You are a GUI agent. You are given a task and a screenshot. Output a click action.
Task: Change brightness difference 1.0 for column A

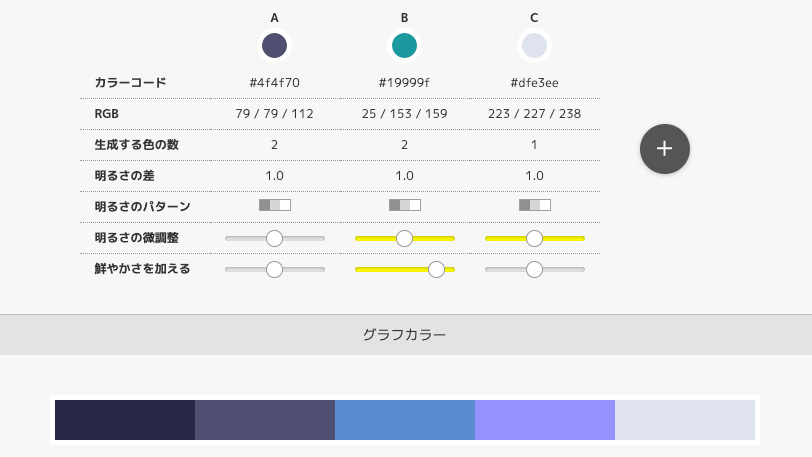tap(274, 176)
